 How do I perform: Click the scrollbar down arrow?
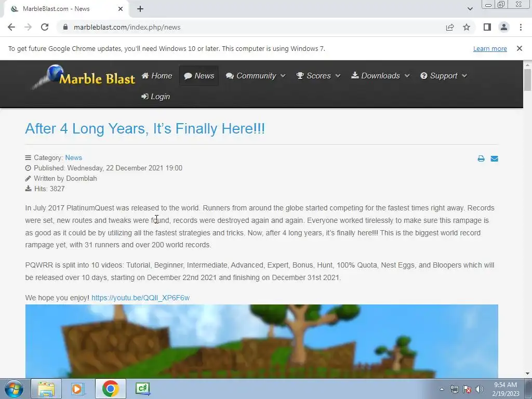click(527, 374)
